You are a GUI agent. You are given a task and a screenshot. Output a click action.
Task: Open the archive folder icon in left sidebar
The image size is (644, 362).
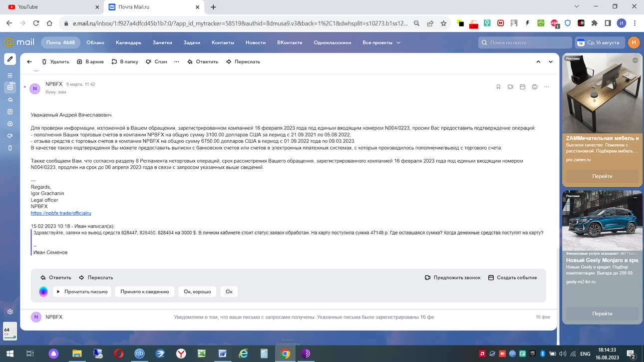pos(10,124)
